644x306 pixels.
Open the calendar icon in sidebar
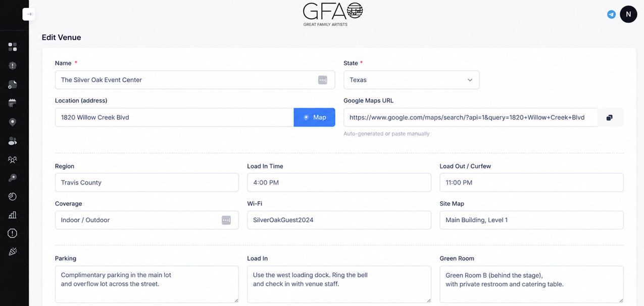tap(13, 103)
